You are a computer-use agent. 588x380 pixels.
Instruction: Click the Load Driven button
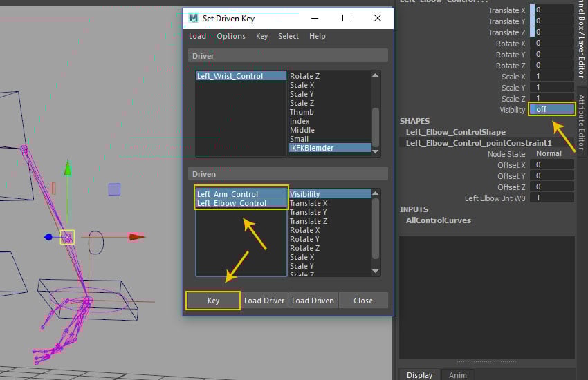click(313, 301)
